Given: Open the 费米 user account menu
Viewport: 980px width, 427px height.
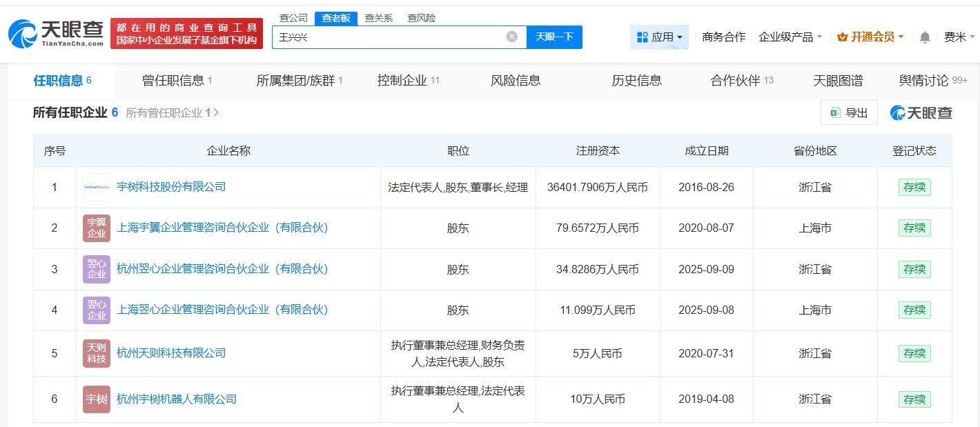Looking at the screenshot, I should tap(954, 37).
